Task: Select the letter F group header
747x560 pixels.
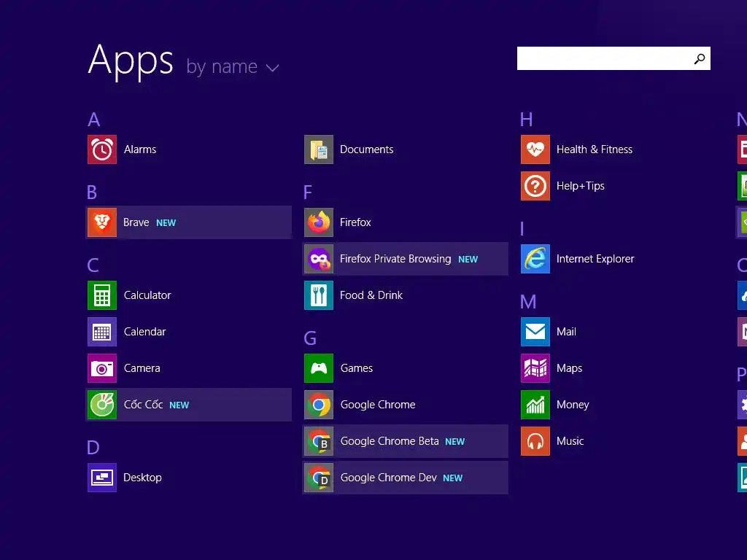Action: 308,192
